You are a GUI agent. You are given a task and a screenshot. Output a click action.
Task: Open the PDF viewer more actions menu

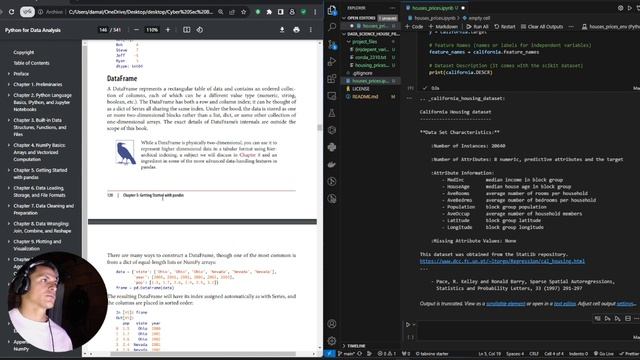pyautogui.click(x=311, y=30)
